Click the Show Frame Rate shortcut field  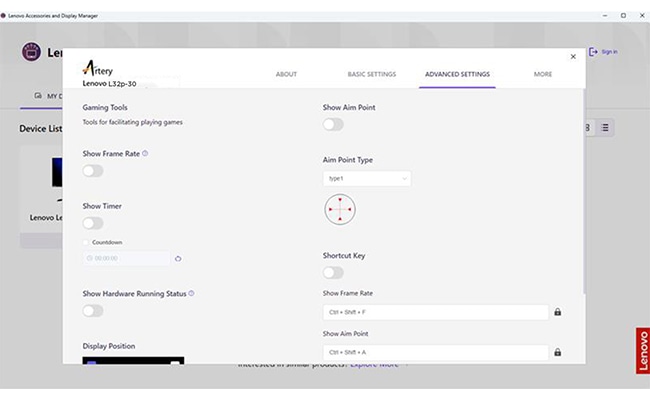pos(436,312)
